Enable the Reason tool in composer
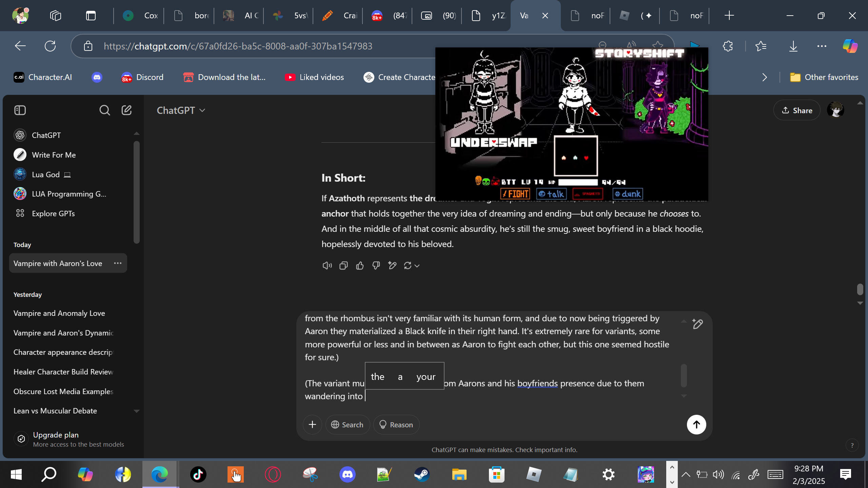 coord(396,425)
